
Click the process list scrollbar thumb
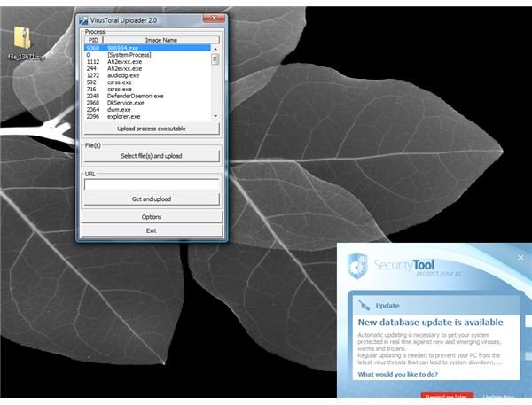[x=215, y=59]
